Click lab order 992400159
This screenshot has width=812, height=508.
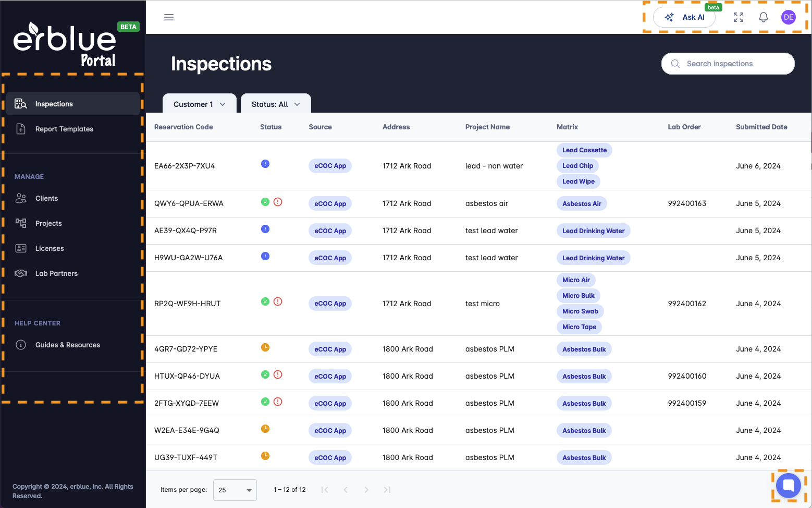(x=687, y=403)
